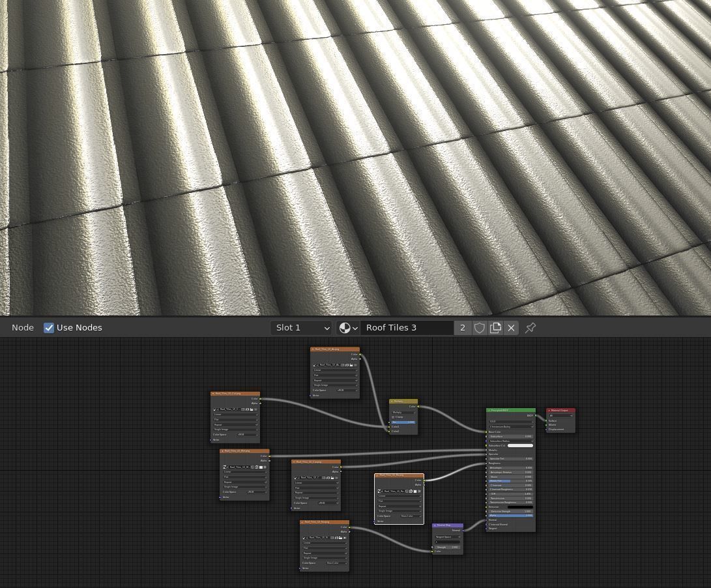Click the Subsurface Color white swatch
This screenshot has width=711, height=588.
coord(521,445)
